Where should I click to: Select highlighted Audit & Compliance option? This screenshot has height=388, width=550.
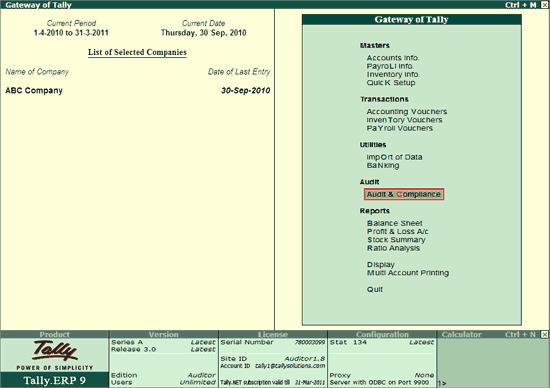point(404,194)
